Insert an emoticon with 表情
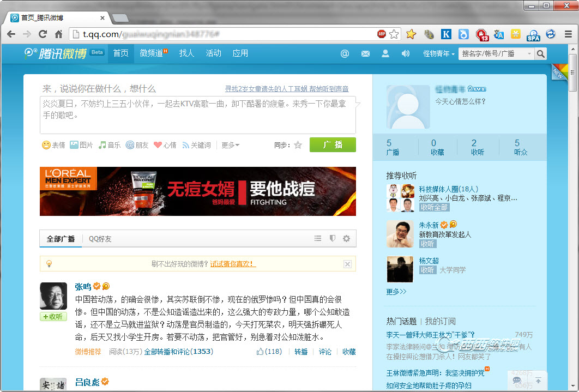Screen dimensions: 579x392 tap(53, 145)
